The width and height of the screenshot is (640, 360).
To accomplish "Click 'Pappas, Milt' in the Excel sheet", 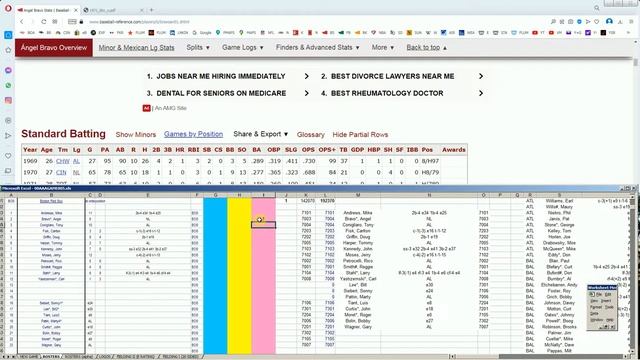I will pyautogui.click(x=558, y=351).
